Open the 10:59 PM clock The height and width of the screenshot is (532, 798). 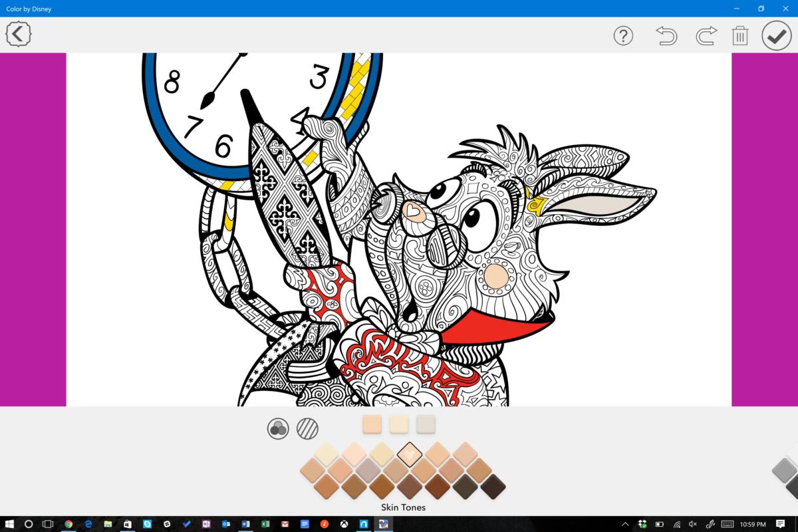pos(752,524)
